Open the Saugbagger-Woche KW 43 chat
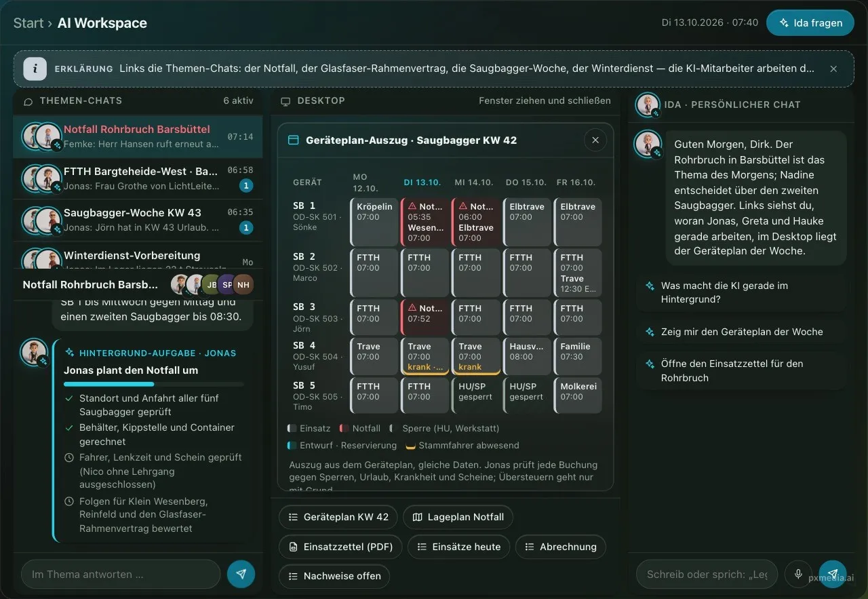Image resolution: width=868 pixels, height=599 pixels. [138, 220]
